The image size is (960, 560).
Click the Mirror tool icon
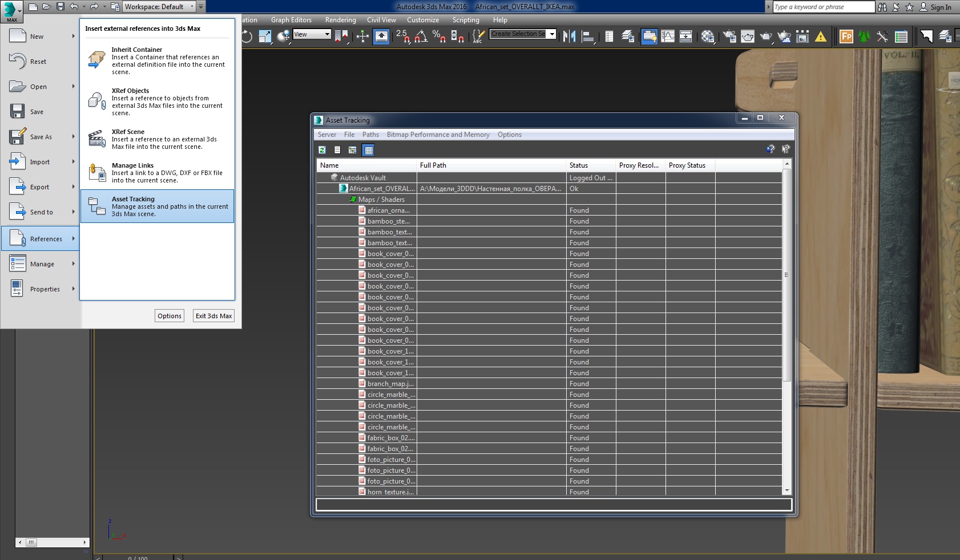[x=569, y=36]
